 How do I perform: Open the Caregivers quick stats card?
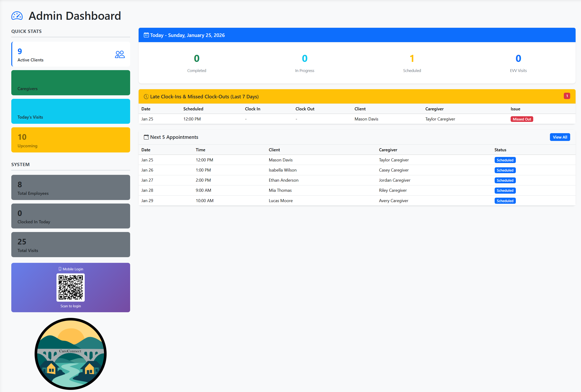pos(71,83)
